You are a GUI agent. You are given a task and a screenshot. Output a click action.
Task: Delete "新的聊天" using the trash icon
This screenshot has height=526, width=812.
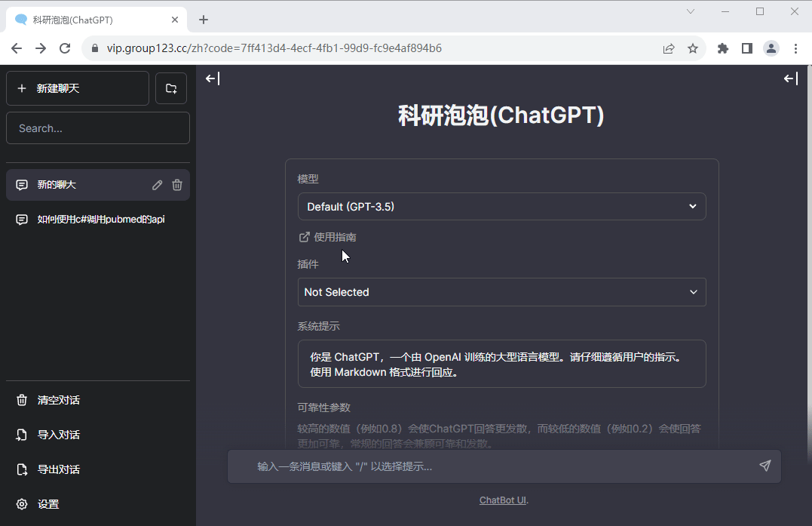point(176,184)
